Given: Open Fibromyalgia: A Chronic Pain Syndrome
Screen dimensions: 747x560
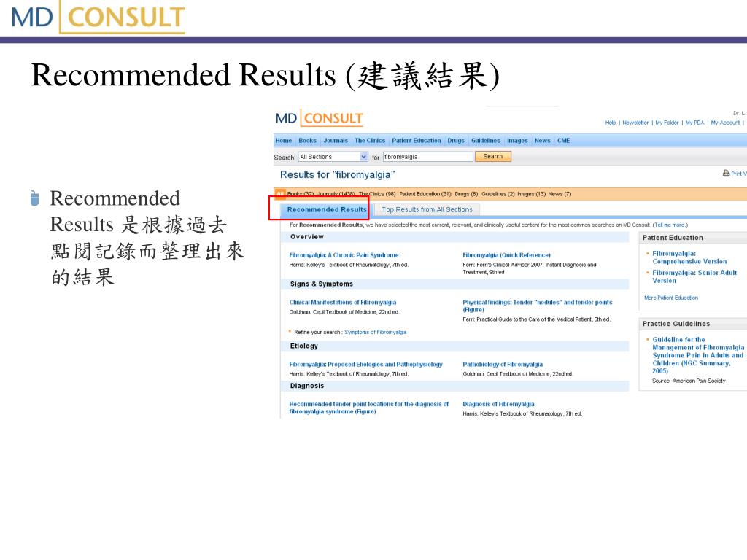Looking at the screenshot, I should coord(344,255).
